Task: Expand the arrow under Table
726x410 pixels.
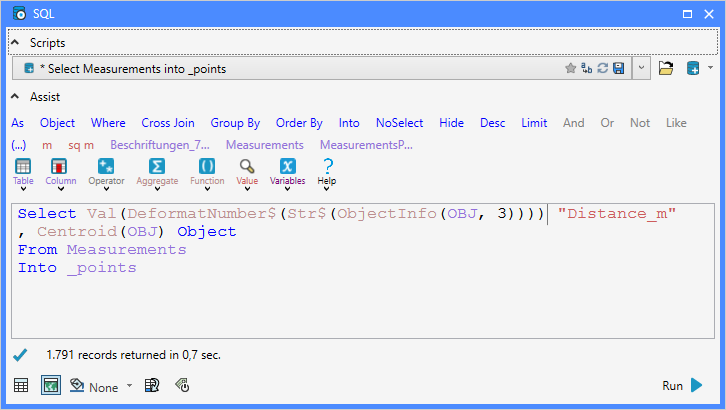Action: click(23, 189)
